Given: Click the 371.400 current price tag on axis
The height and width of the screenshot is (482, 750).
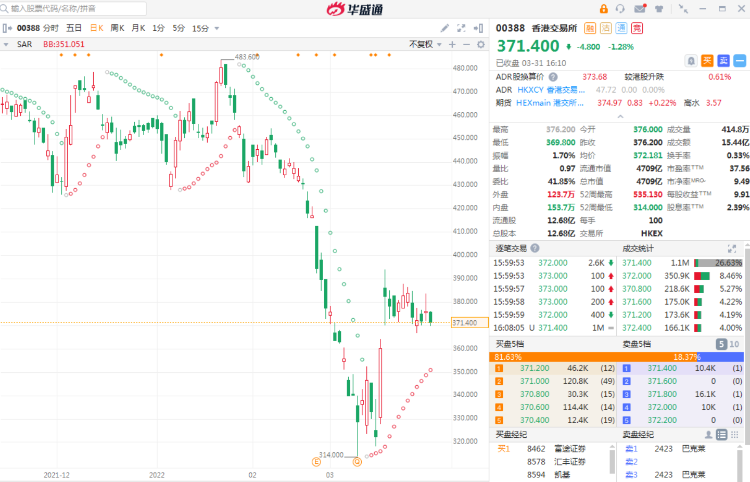Looking at the screenshot, I should pyautogui.click(x=470, y=323).
